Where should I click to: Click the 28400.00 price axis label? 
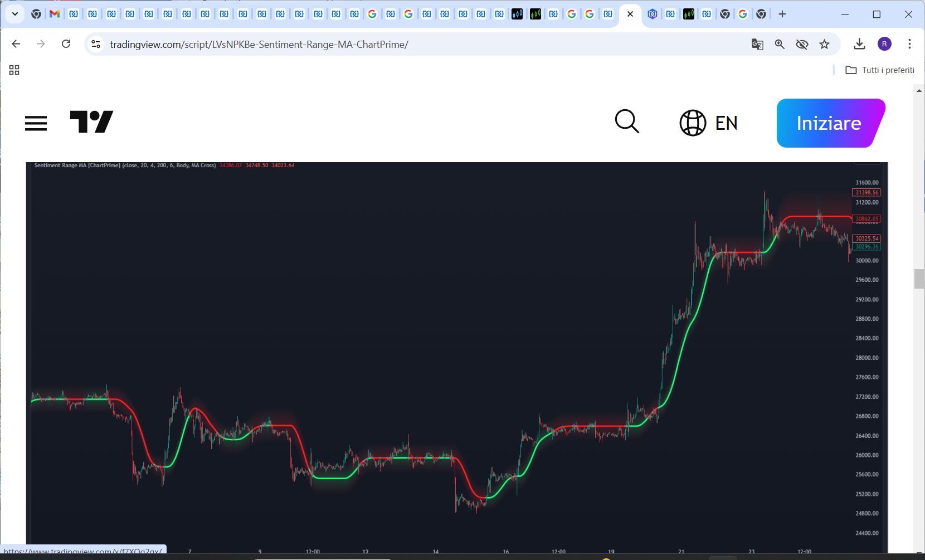[x=867, y=338]
